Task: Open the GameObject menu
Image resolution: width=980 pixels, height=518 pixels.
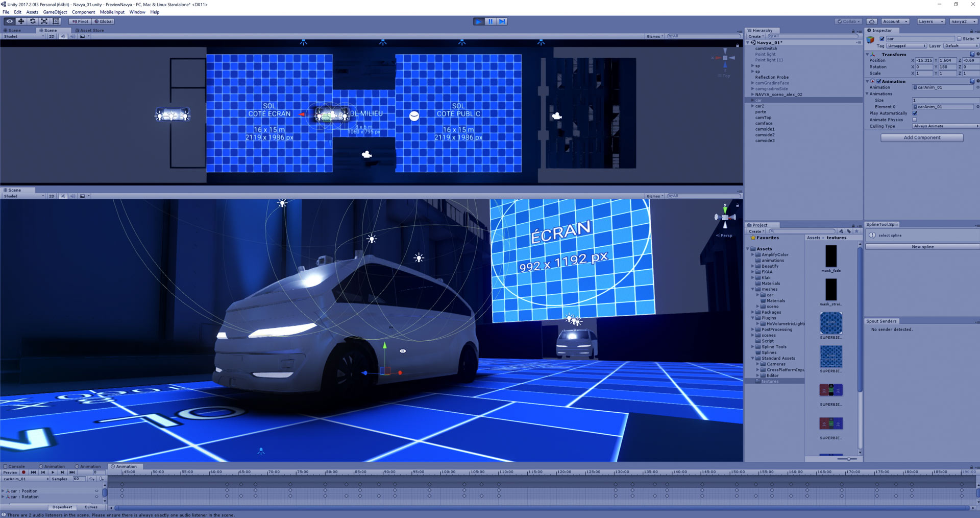Action: click(55, 12)
